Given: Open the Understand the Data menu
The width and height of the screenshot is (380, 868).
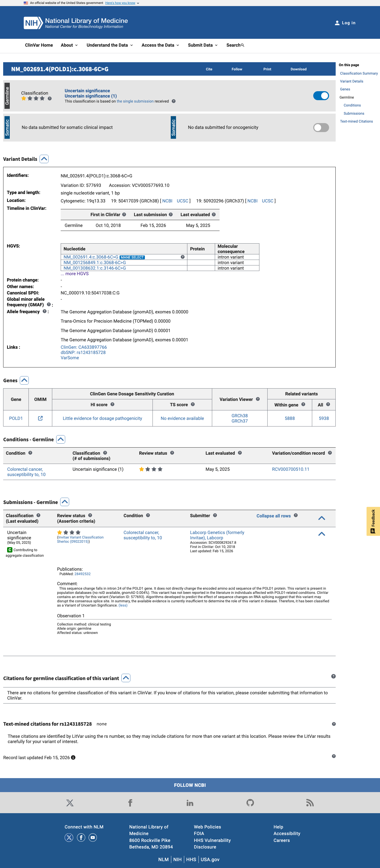Looking at the screenshot, I should pyautogui.click(x=110, y=45).
